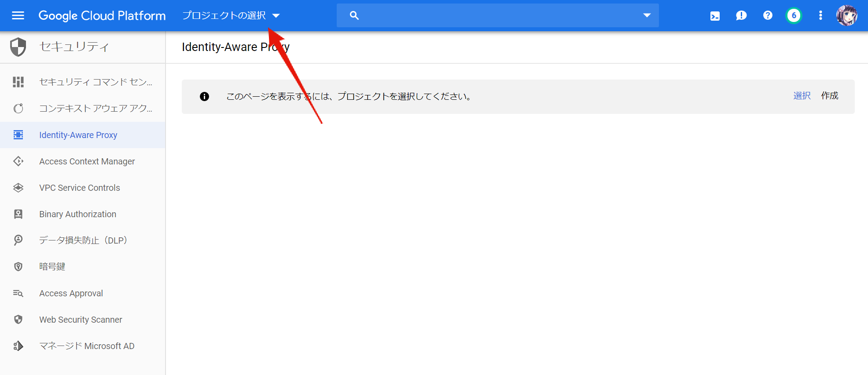This screenshot has height=375, width=868.
Task: Click the Access Approval icon
Action: [x=18, y=293]
